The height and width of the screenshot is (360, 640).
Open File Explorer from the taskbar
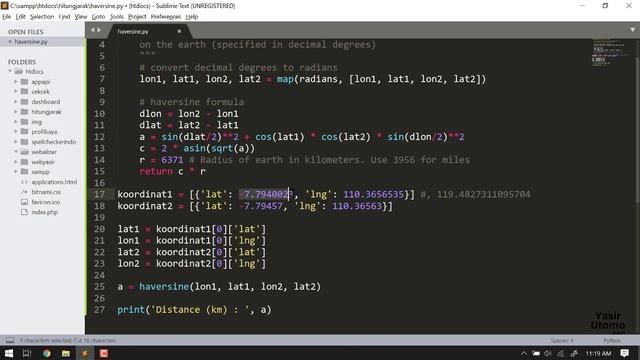(x=66, y=353)
